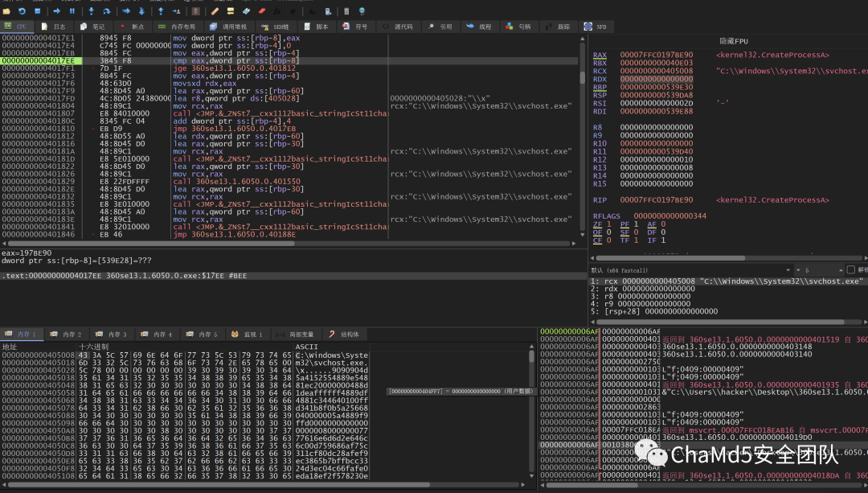Screen dimensions: 868x493
Task: Toggle the OF flag value
Action: tap(609, 232)
